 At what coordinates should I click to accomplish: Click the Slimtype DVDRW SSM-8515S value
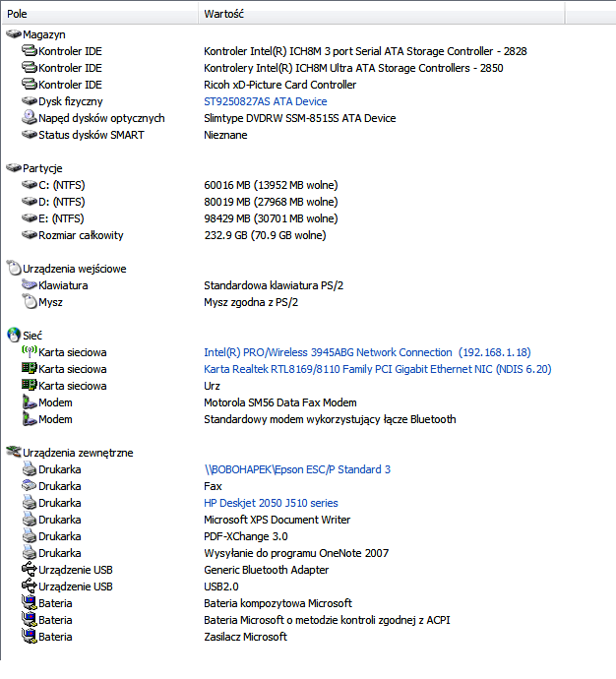coord(299,118)
